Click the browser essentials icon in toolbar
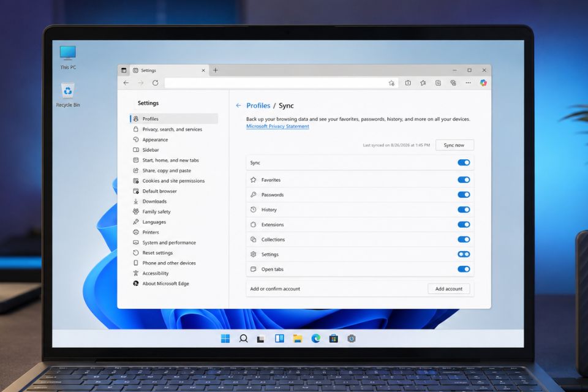 (x=453, y=83)
